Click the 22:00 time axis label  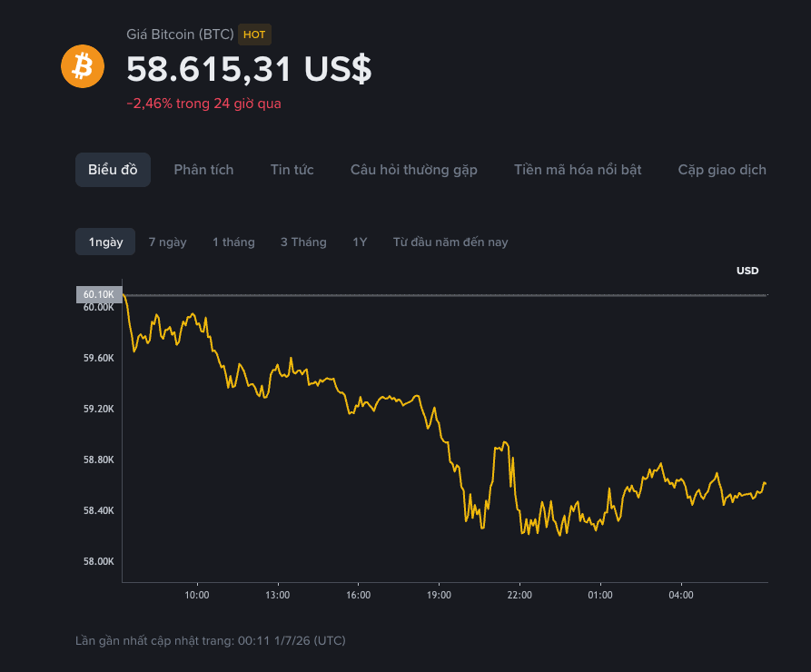pyautogui.click(x=519, y=595)
